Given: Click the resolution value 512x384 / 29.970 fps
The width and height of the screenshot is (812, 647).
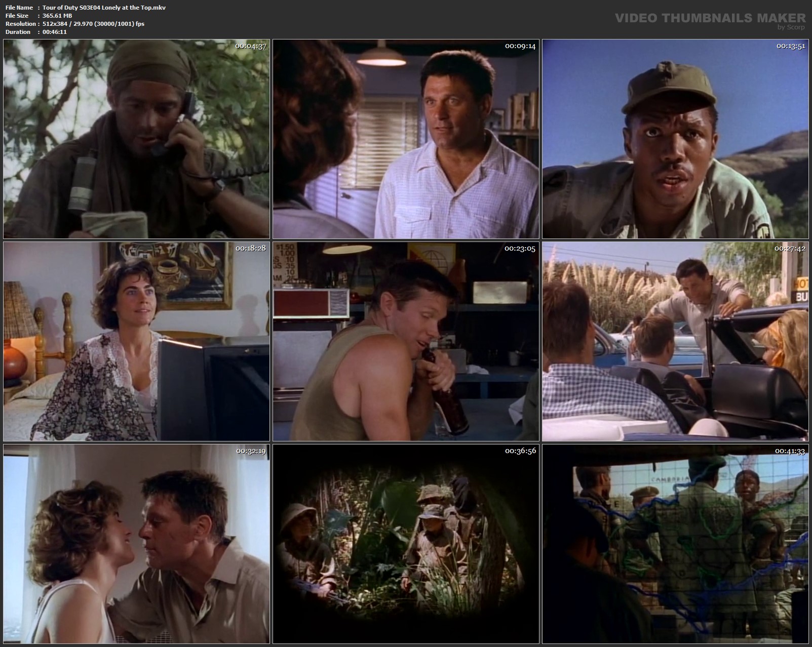Looking at the screenshot, I should 93,24.
